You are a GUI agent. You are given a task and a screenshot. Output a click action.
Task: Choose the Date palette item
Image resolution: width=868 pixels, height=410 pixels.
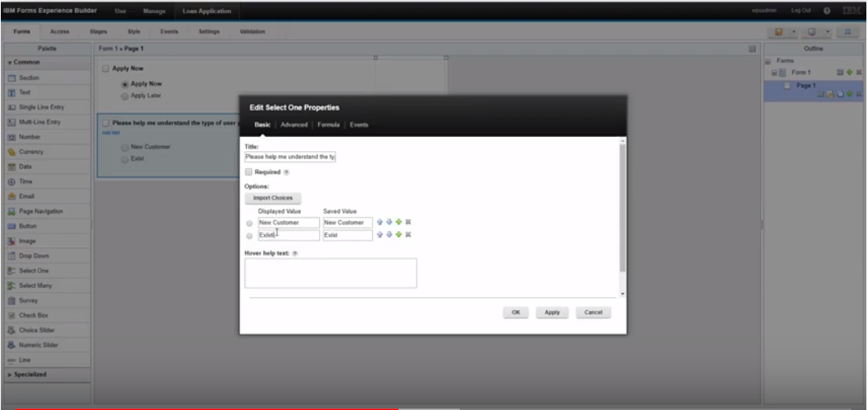click(x=47, y=167)
